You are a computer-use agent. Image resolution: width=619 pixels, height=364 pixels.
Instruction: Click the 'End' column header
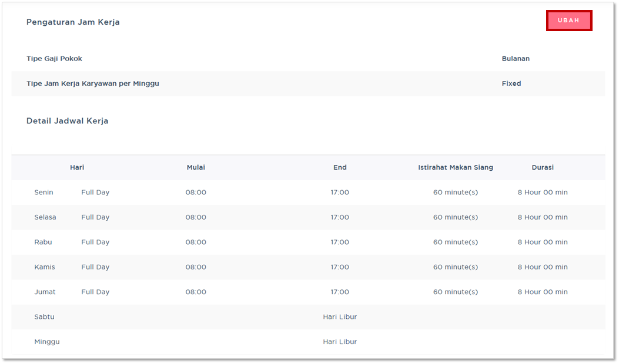[340, 167]
